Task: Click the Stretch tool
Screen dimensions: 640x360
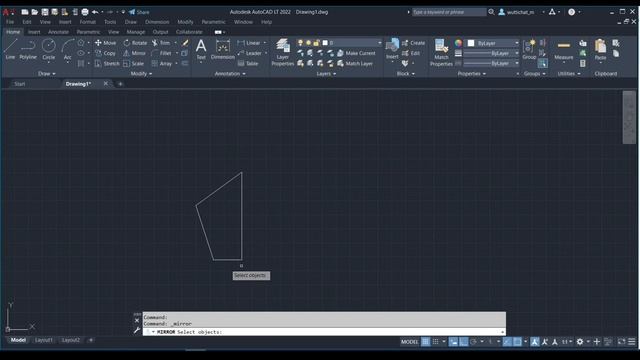Action: point(107,64)
